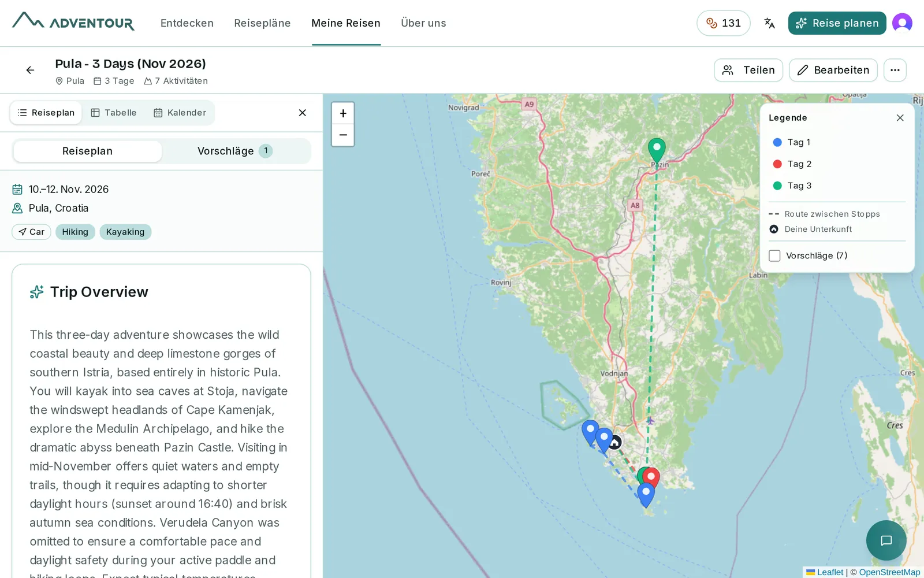Click the Teilen button

(x=748, y=70)
